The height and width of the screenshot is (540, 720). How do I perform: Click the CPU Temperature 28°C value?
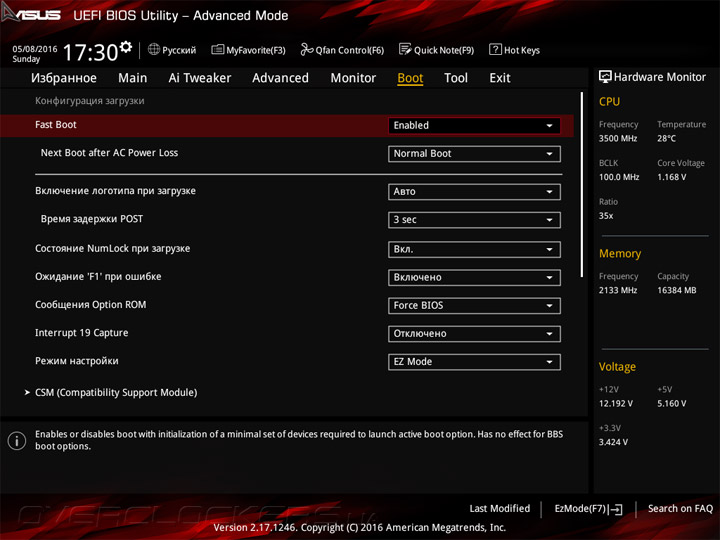pyautogui.click(x=667, y=138)
